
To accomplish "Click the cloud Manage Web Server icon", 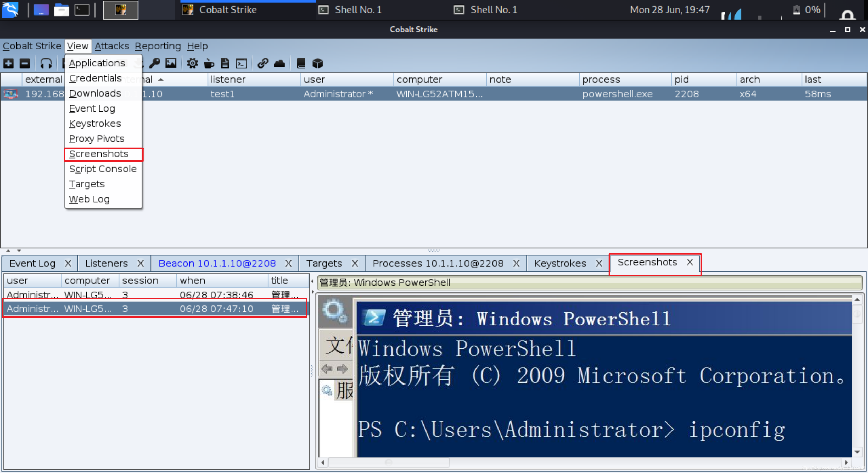I will 279,63.
